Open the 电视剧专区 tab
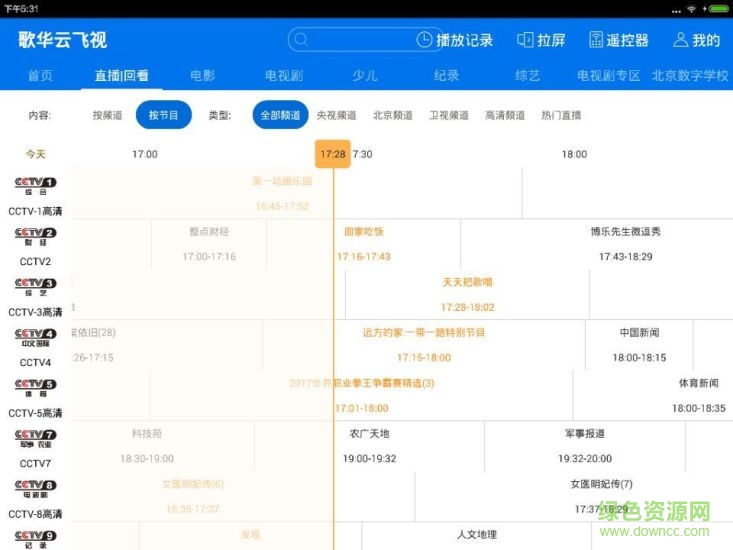This screenshot has width=733, height=550. tap(608, 75)
